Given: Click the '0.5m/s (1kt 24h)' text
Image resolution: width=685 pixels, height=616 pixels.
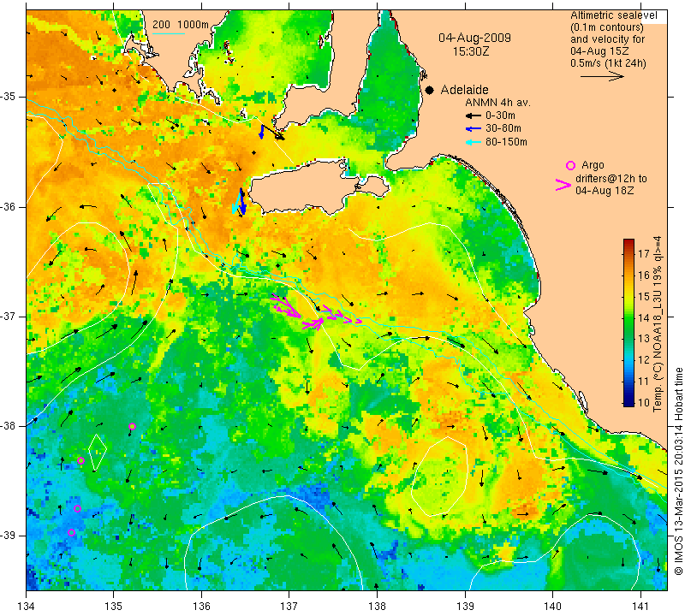Looking at the screenshot, I should (608, 63).
